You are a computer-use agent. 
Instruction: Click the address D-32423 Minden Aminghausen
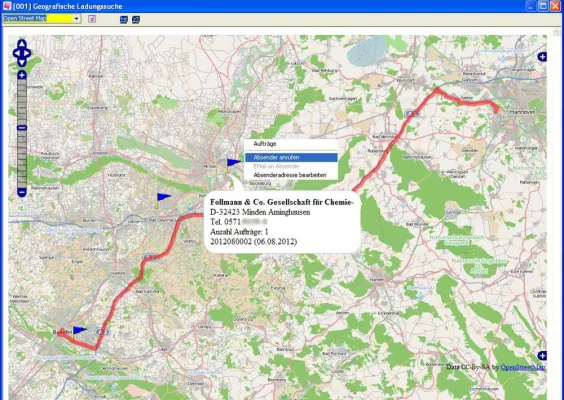click(260, 212)
